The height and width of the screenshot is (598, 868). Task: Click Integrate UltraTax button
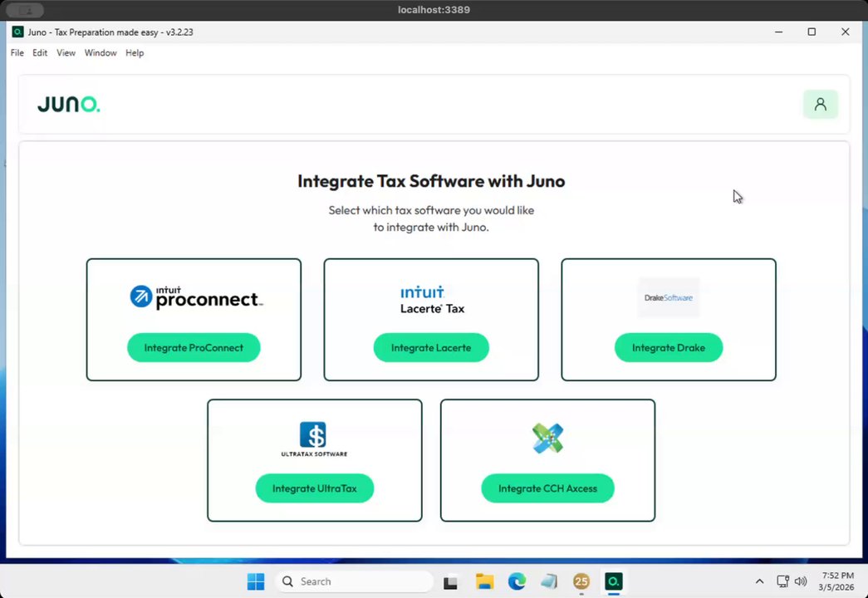(x=315, y=488)
